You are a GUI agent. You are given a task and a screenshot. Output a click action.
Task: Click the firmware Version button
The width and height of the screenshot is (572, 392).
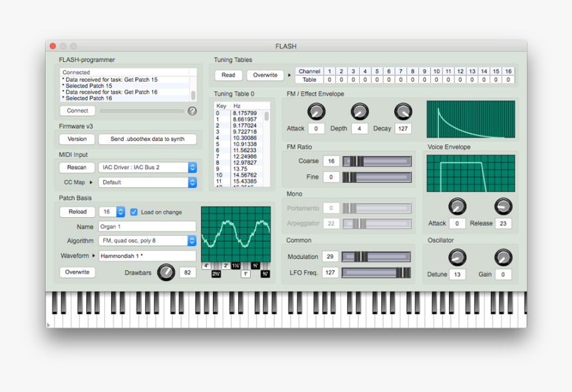(77, 139)
